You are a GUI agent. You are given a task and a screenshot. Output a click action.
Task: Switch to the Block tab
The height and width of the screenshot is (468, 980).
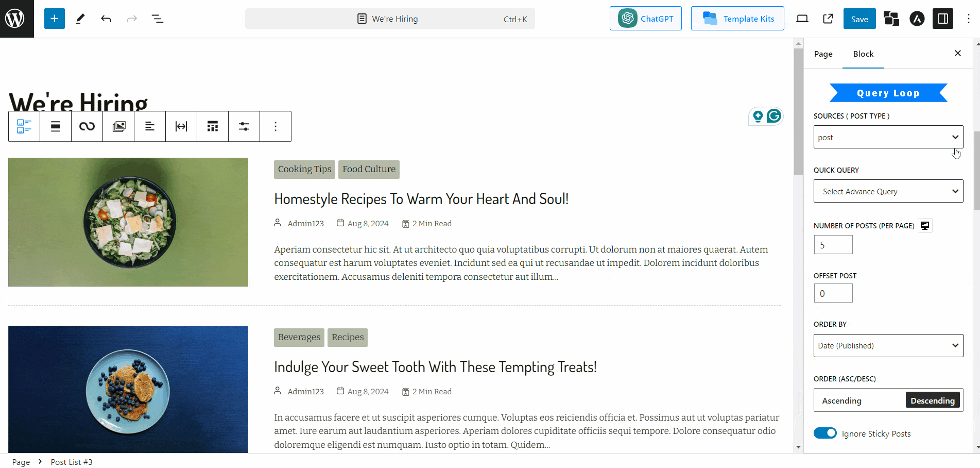pos(863,54)
